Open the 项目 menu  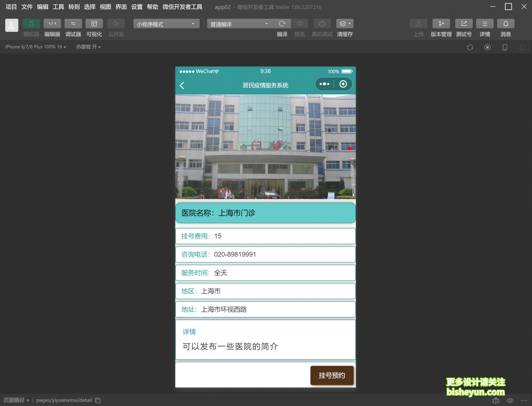[11, 7]
